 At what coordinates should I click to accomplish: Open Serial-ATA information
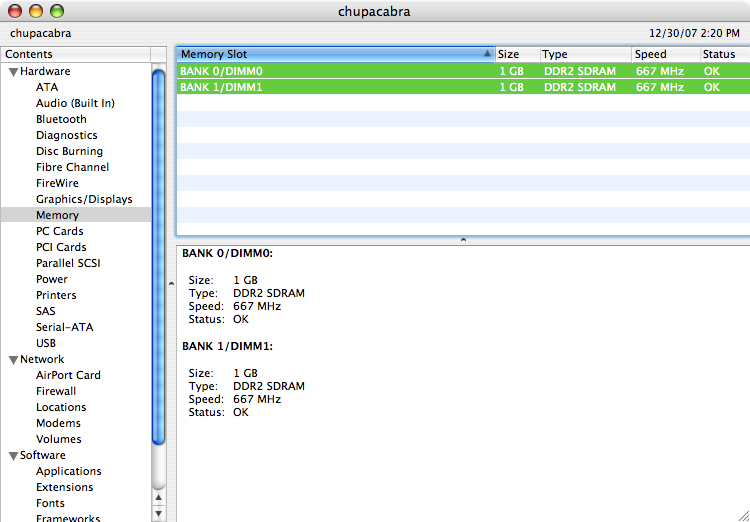coord(65,327)
